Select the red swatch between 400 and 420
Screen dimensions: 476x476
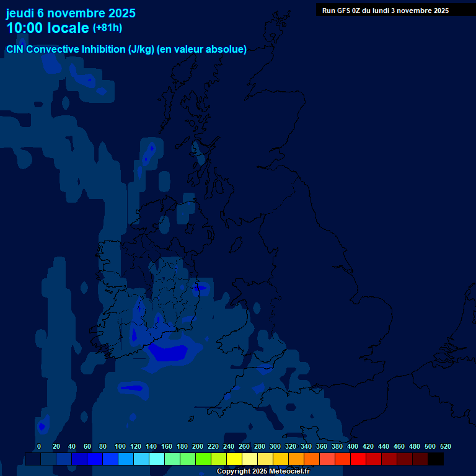[x=358, y=459]
